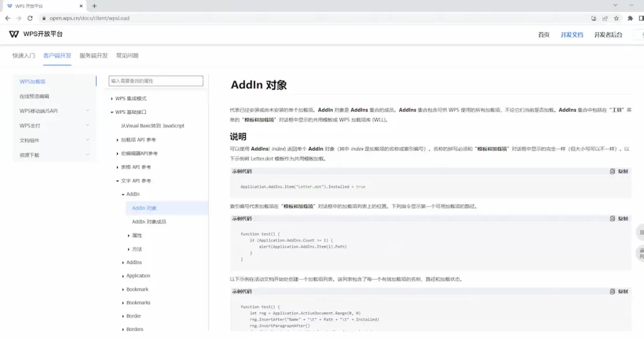
Task: Expand 文档组件 sidebar chevron
Action: click(87, 140)
